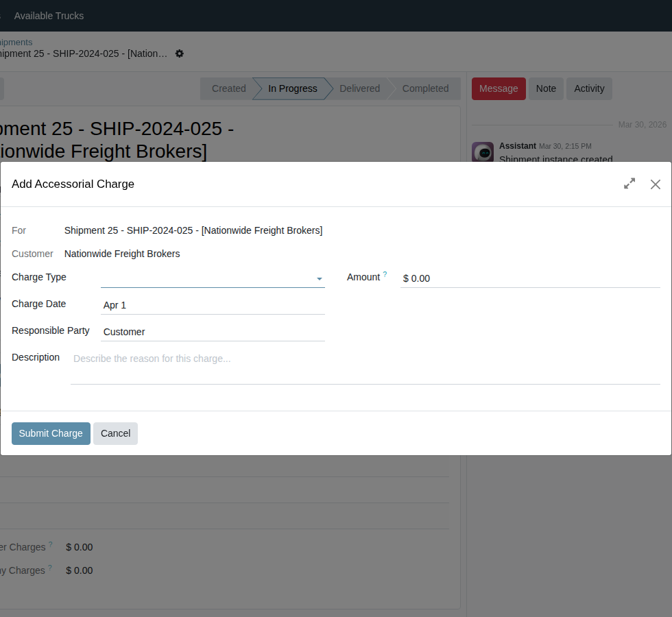
Task: Select the In Progress stage
Action: (293, 88)
